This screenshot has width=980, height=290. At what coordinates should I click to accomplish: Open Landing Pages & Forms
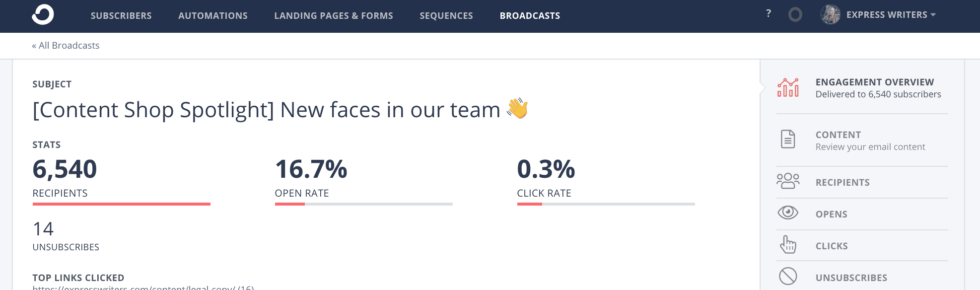pos(334,16)
